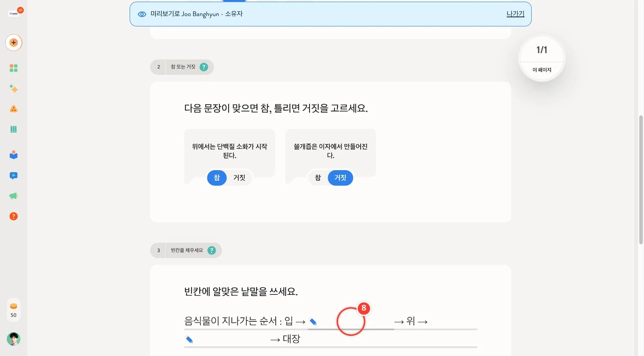This screenshot has height=356, width=644.
Task: Click the heading 다음 문장이 맞으면 참
Action: tap(276, 108)
